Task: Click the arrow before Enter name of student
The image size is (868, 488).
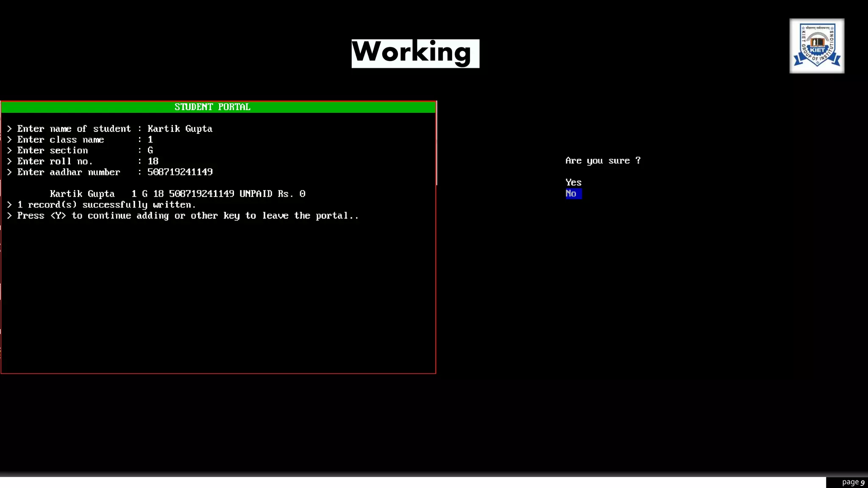Action: tap(9, 129)
